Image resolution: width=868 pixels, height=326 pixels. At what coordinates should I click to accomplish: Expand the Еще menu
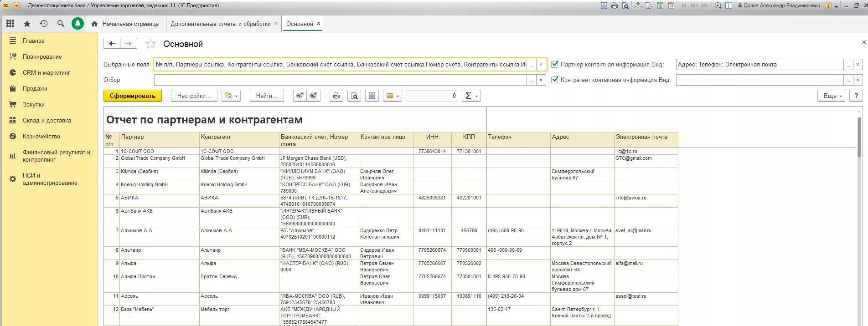tap(832, 96)
